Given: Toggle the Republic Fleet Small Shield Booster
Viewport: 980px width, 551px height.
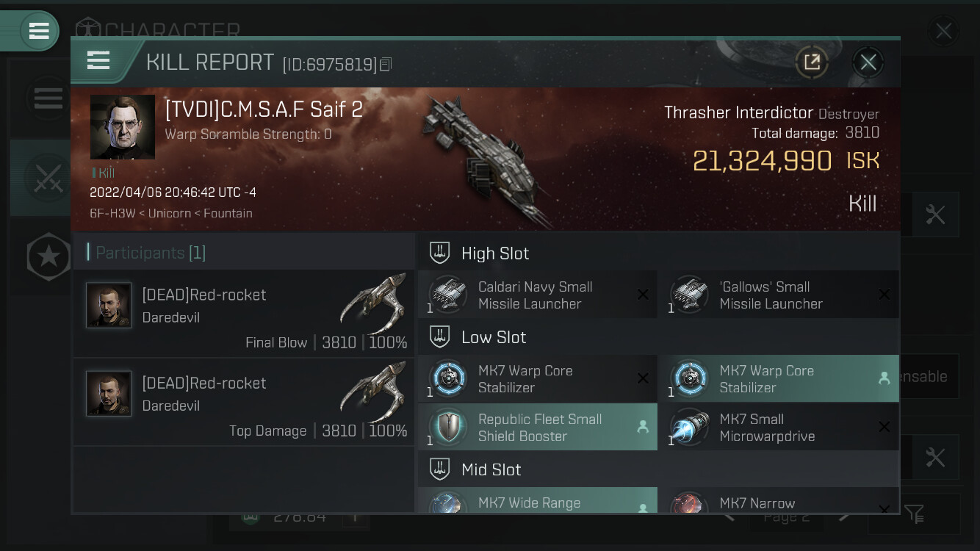Looking at the screenshot, I should pos(538,427).
